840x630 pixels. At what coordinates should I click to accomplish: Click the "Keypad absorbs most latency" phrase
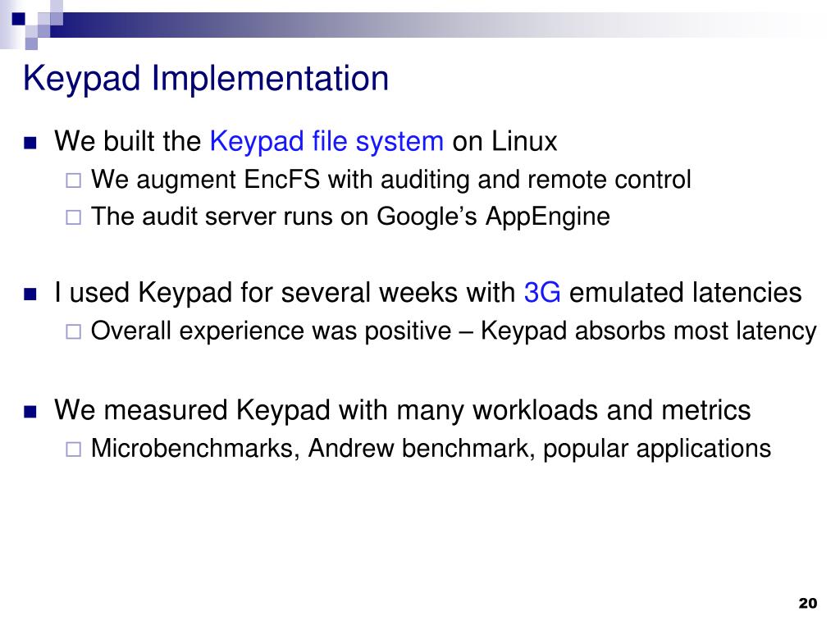tap(648, 331)
